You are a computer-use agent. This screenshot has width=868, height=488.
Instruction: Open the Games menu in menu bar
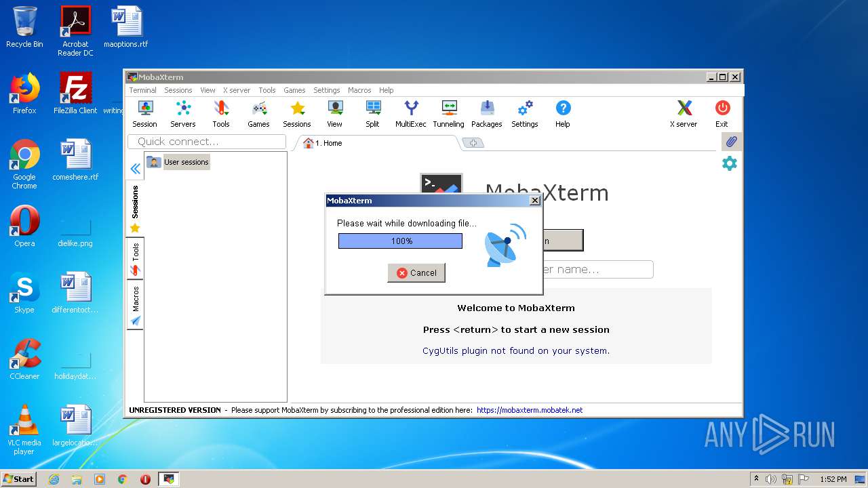click(294, 90)
